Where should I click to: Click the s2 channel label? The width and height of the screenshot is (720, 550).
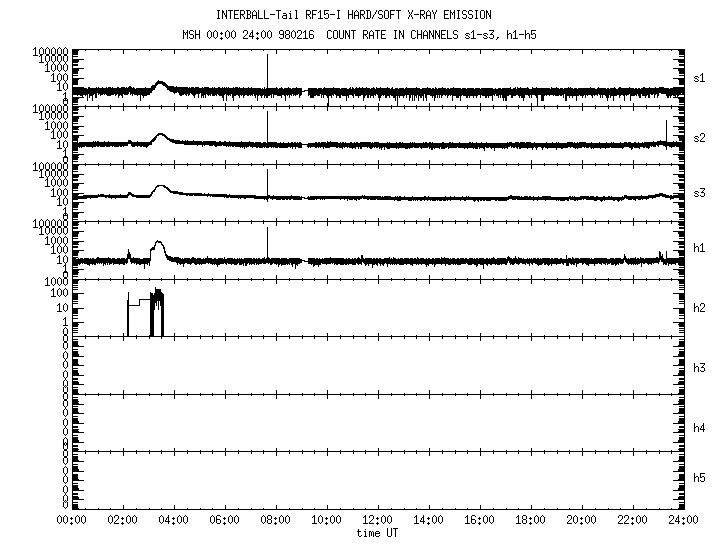(700, 136)
